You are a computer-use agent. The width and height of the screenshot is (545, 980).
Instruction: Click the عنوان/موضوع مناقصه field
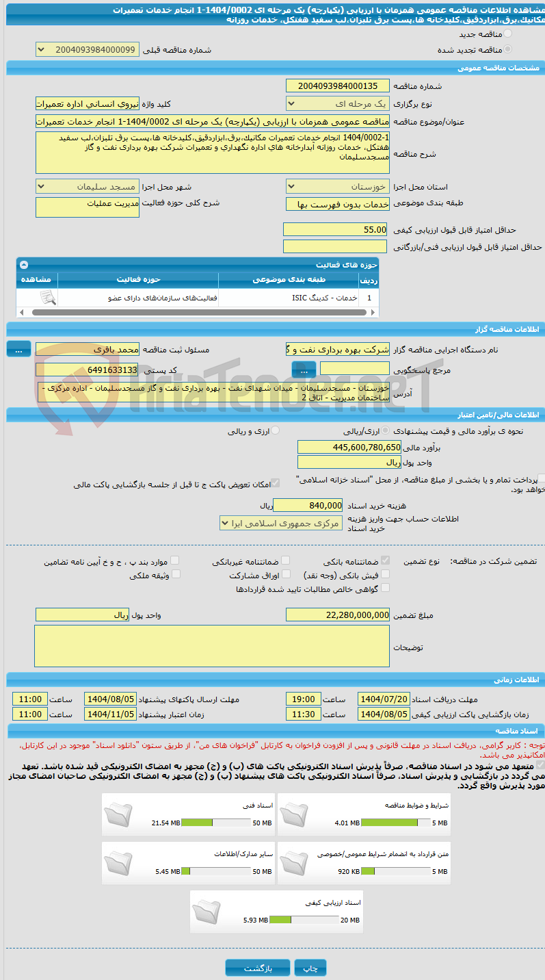213,121
